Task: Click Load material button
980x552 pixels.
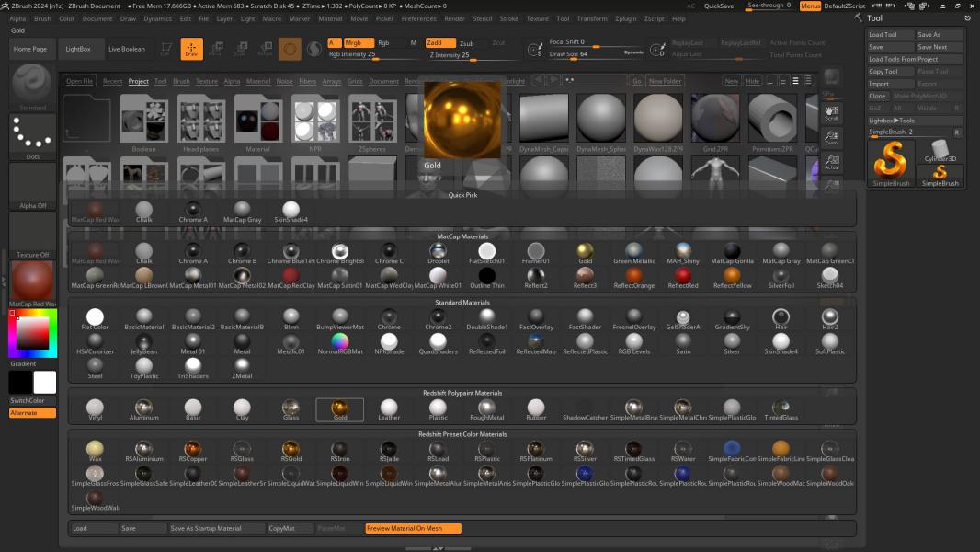Action: (x=94, y=528)
